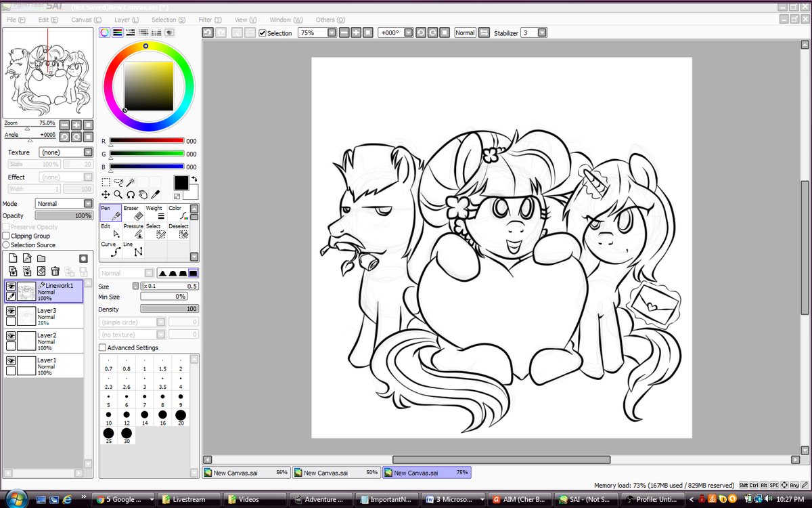Open the File menu
The height and width of the screenshot is (508, 812).
point(16,20)
